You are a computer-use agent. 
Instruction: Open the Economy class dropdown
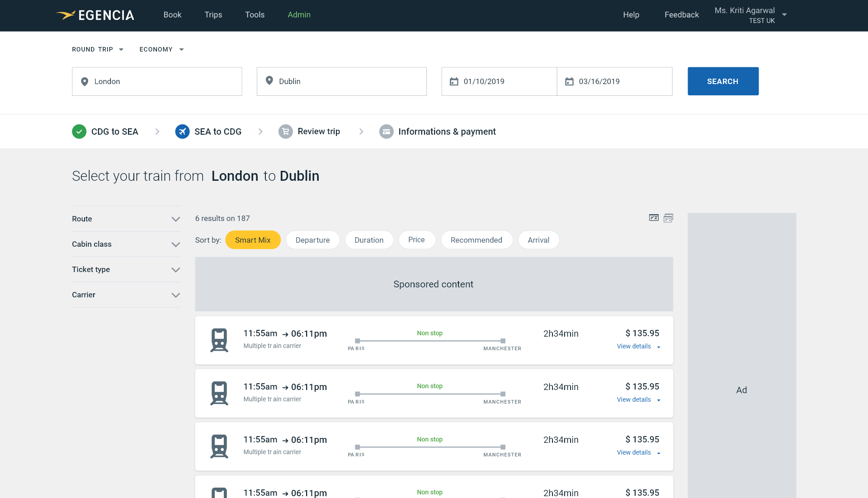pos(161,49)
